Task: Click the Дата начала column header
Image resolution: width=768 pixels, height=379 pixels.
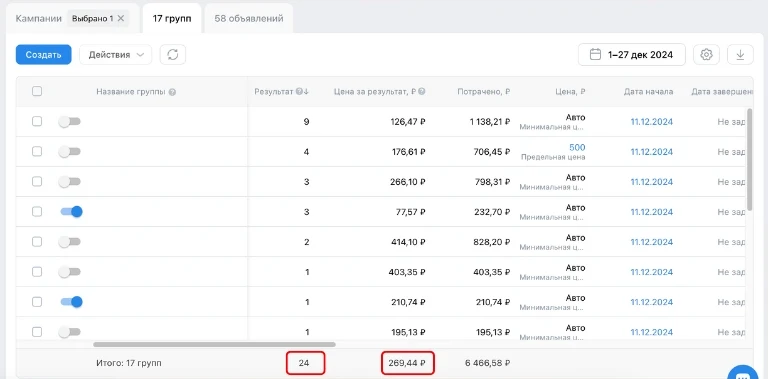Action: [x=648, y=92]
